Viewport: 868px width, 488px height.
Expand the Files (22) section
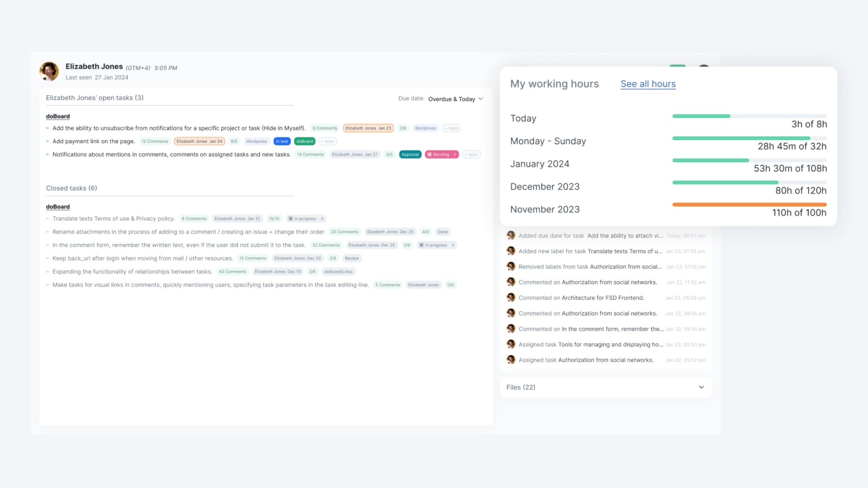[x=701, y=387]
